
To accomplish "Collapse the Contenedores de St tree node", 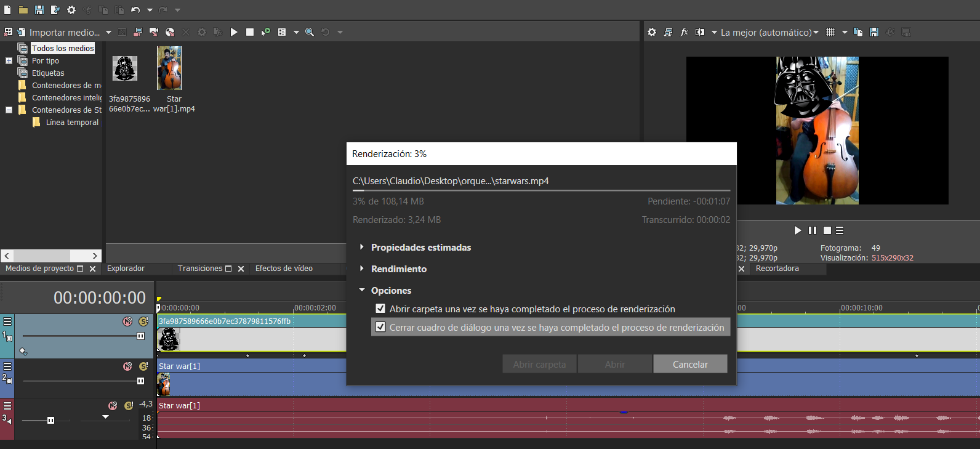I will click(x=9, y=110).
